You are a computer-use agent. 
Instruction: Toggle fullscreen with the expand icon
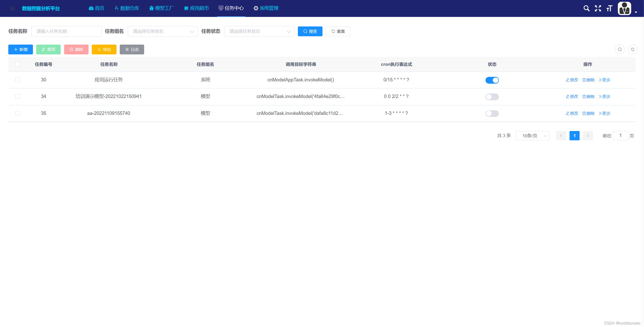coord(598,8)
